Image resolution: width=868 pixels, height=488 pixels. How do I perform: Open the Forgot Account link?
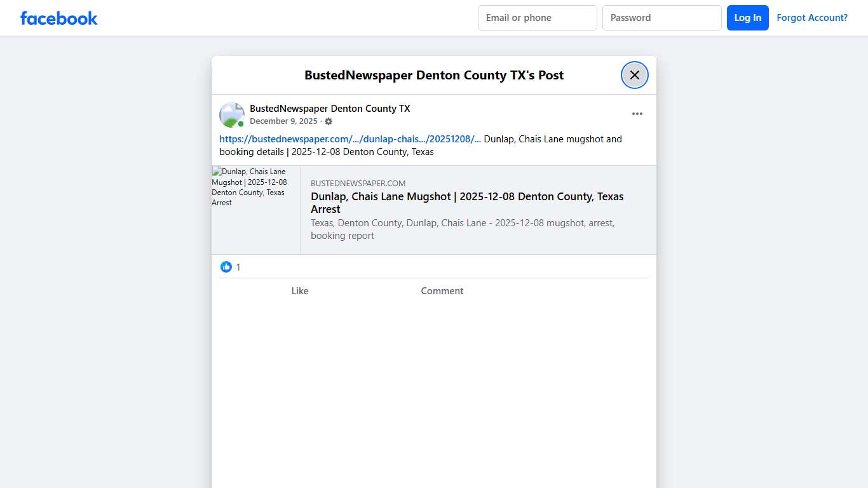(812, 18)
